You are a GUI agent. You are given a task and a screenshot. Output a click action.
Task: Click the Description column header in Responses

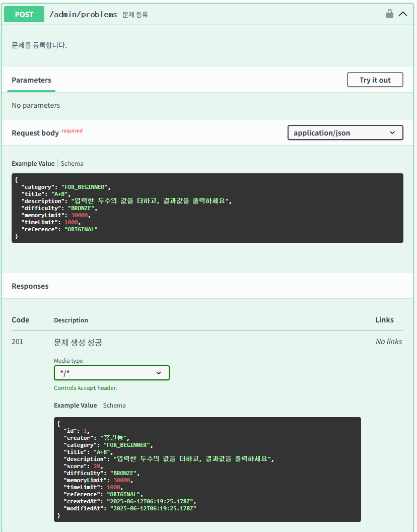coord(71,320)
